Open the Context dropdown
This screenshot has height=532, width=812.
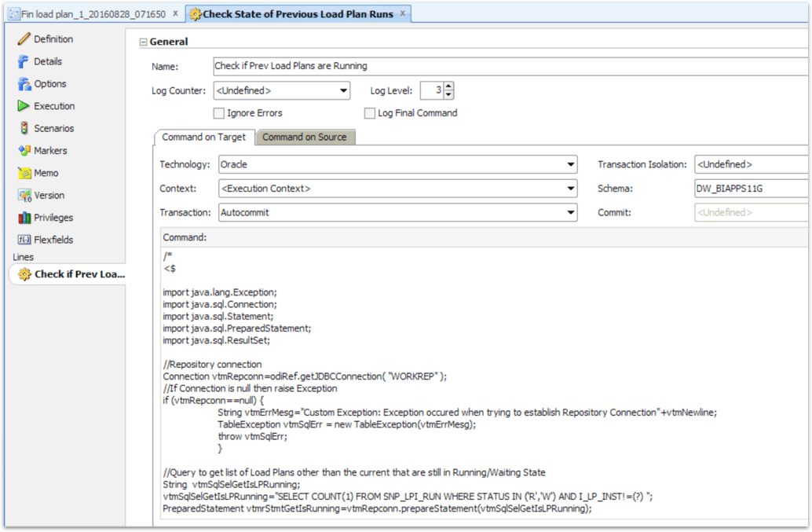(572, 189)
